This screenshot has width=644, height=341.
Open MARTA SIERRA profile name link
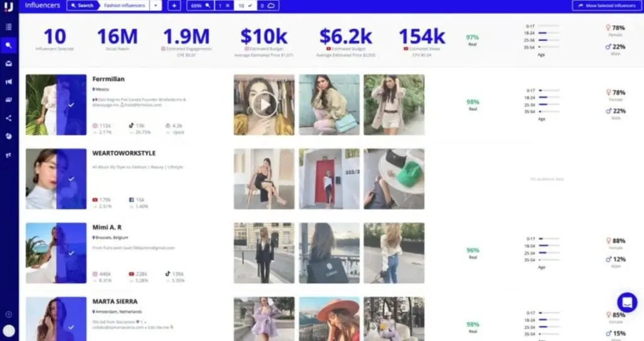[115, 301]
